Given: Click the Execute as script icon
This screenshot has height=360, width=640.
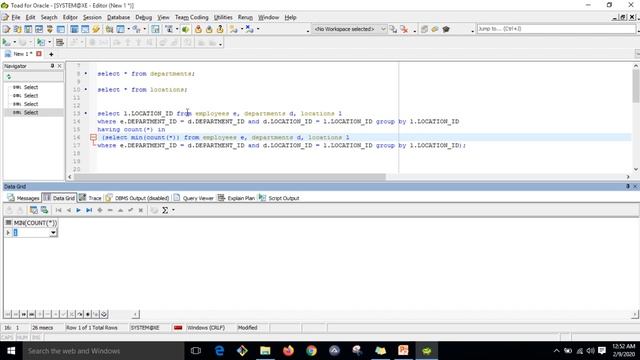Looking at the screenshot, I should pyautogui.click(x=41, y=42).
